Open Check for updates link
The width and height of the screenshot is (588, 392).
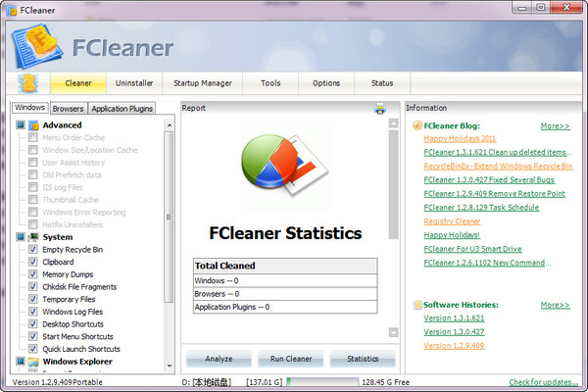(x=543, y=382)
